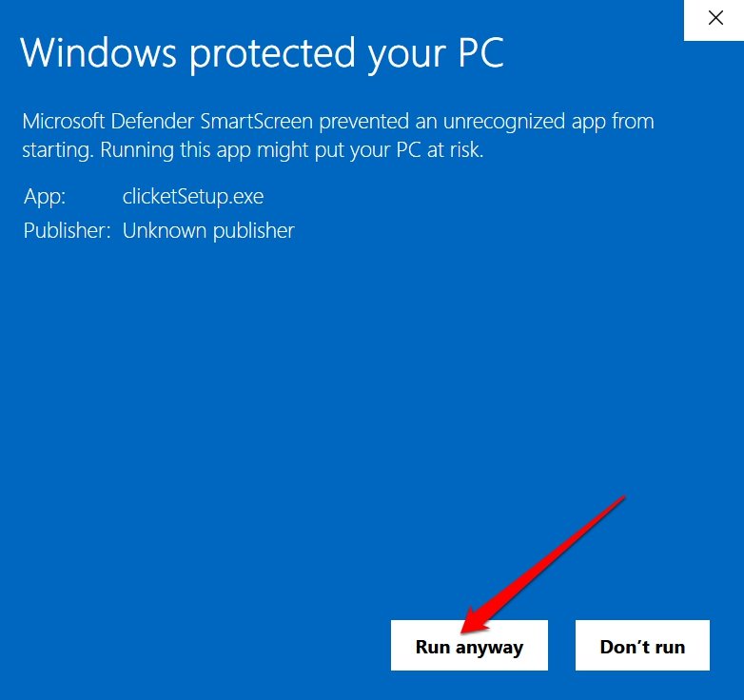Click the App: label
The height and width of the screenshot is (700, 744).
[45, 197]
